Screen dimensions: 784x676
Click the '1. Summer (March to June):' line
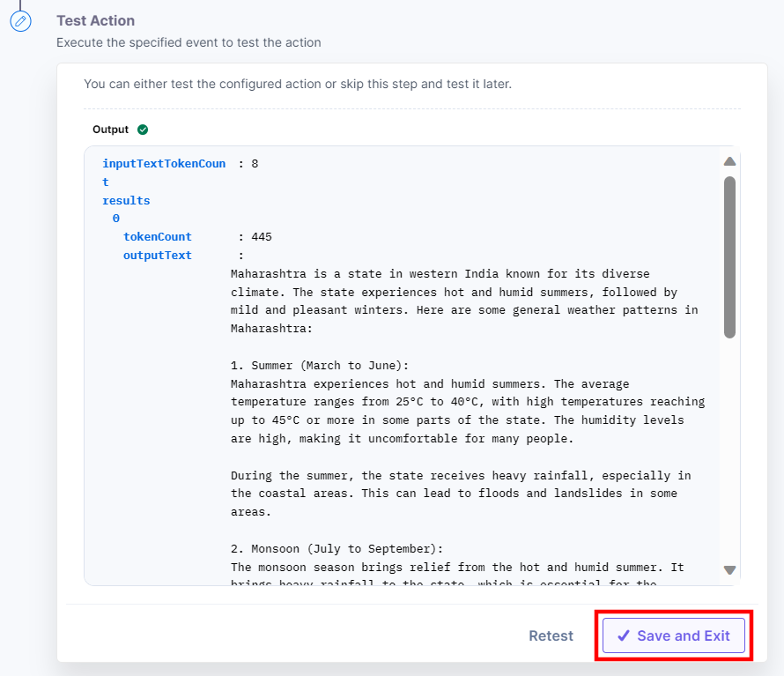320,365
